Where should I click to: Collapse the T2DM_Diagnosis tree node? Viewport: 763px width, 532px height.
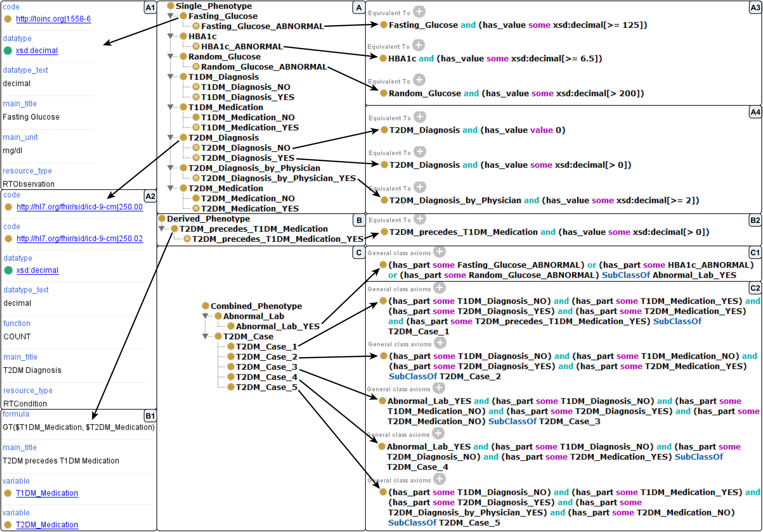click(171, 138)
